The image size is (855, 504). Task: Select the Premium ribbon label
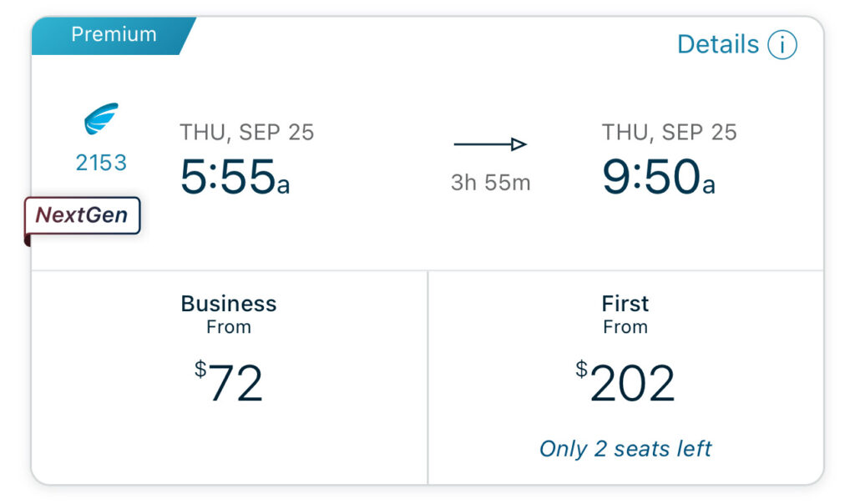(114, 35)
